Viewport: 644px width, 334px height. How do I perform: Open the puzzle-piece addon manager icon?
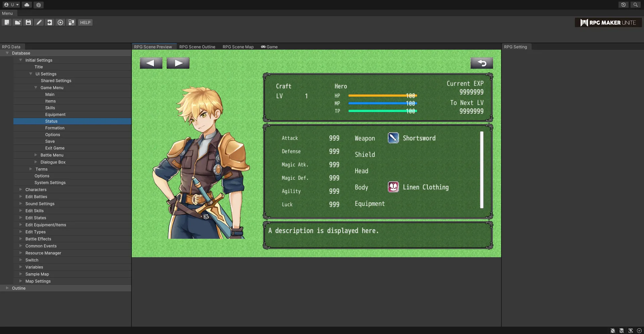point(71,22)
